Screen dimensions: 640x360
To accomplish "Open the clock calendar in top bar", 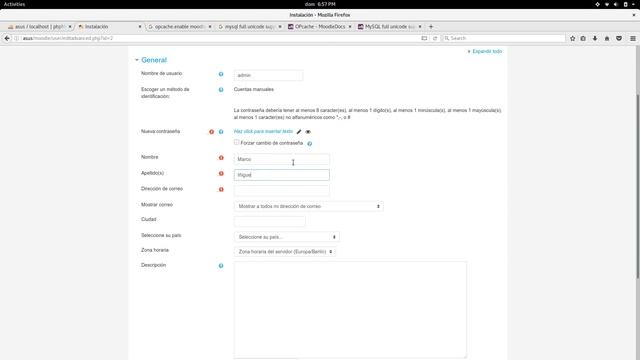I will (320, 4).
